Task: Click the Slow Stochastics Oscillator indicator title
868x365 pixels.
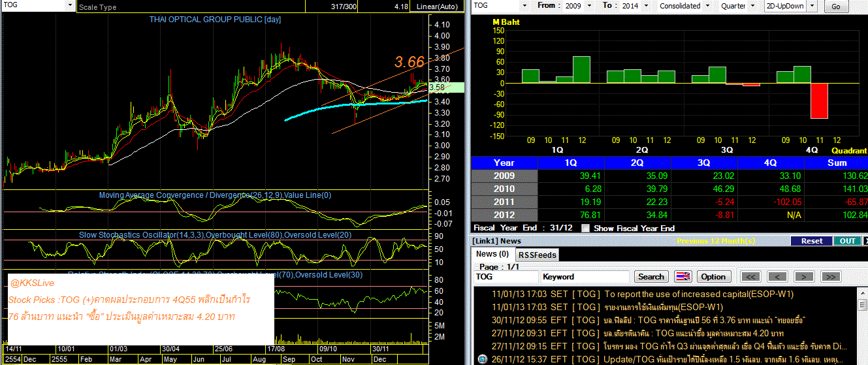Action: point(215,235)
